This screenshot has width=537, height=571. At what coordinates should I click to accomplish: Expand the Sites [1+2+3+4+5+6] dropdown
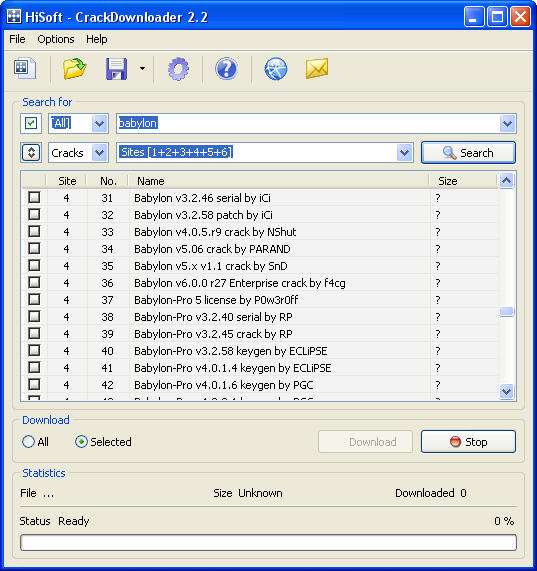[x=404, y=153]
